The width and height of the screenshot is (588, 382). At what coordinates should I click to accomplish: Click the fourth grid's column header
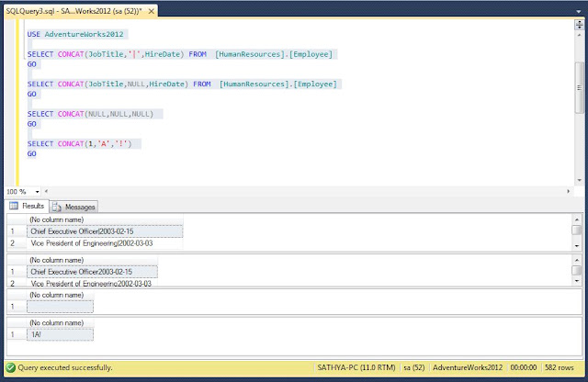pyautogui.click(x=60, y=322)
